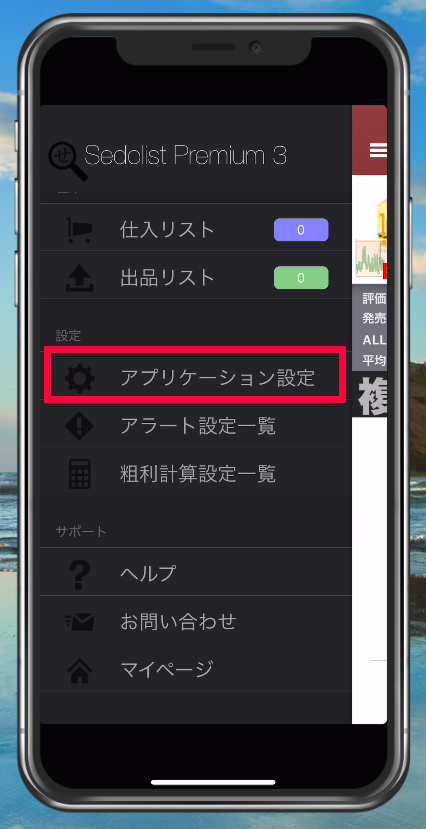Click the upload tray icon for 出品リスト

click(79, 278)
